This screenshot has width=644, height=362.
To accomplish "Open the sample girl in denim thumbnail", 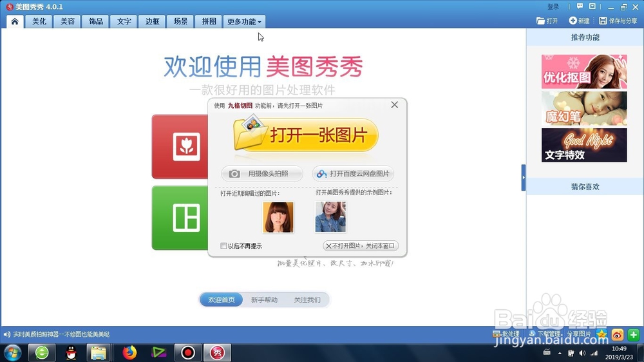I will coord(330,217).
